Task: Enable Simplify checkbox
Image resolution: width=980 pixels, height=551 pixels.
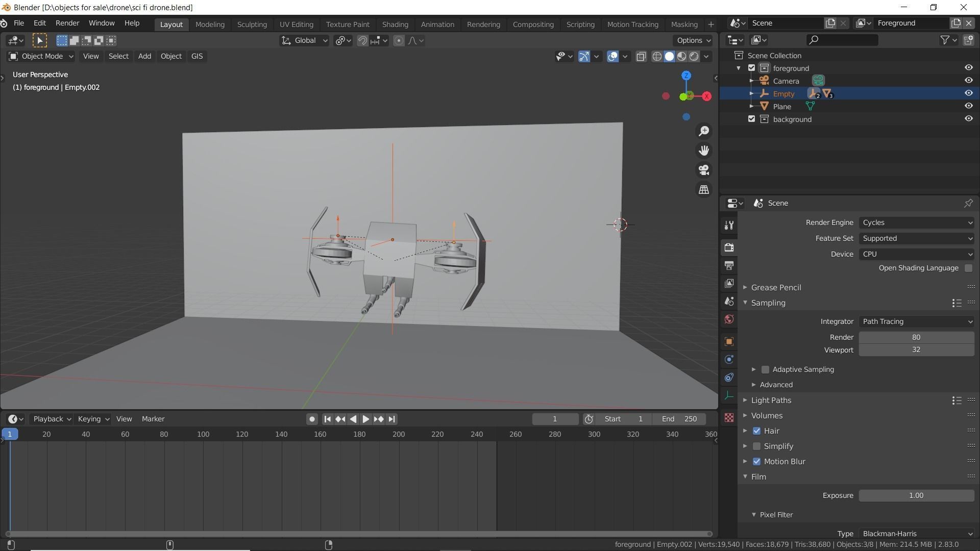Action: point(756,446)
